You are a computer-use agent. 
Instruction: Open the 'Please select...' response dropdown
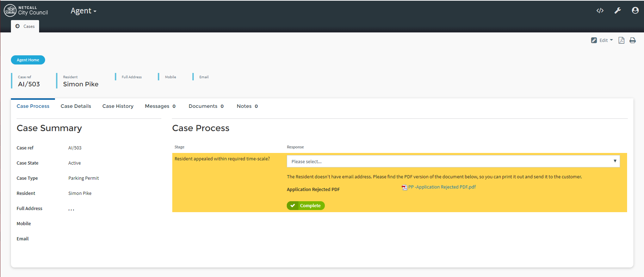453,161
